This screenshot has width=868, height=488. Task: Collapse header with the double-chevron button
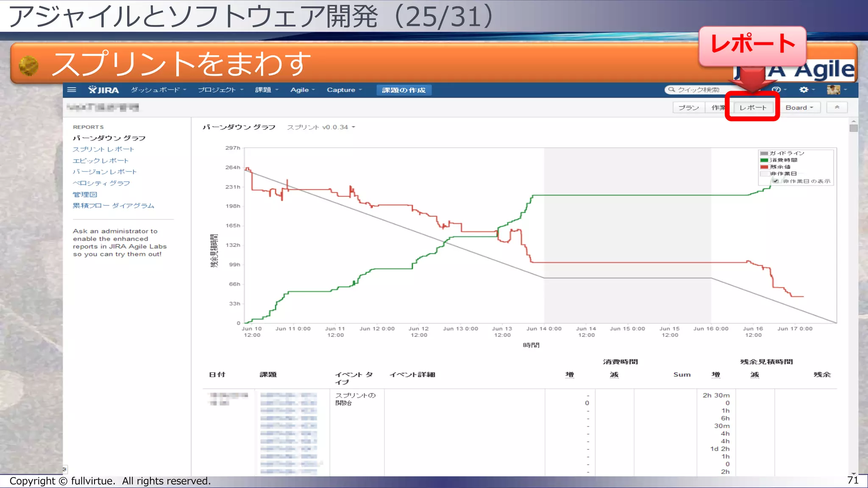click(837, 108)
